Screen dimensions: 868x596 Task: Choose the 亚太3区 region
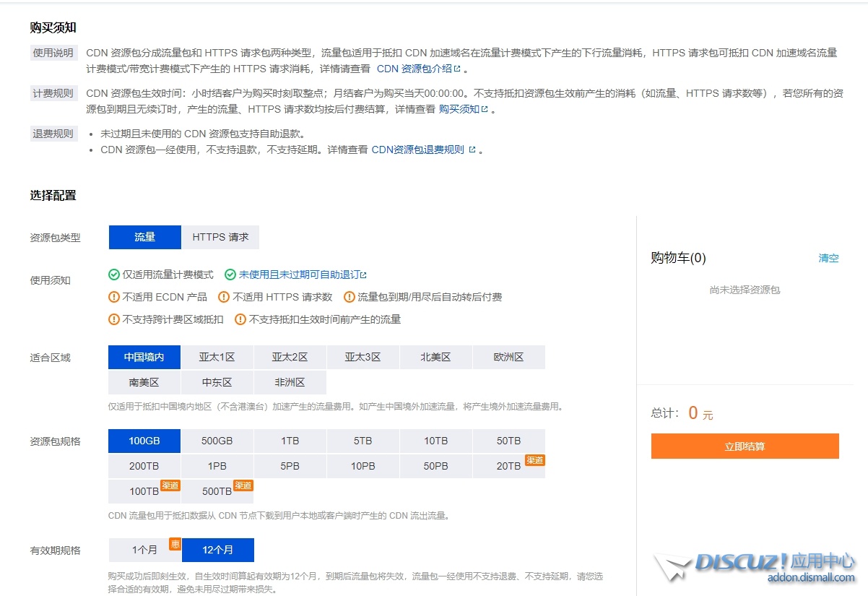click(x=363, y=358)
